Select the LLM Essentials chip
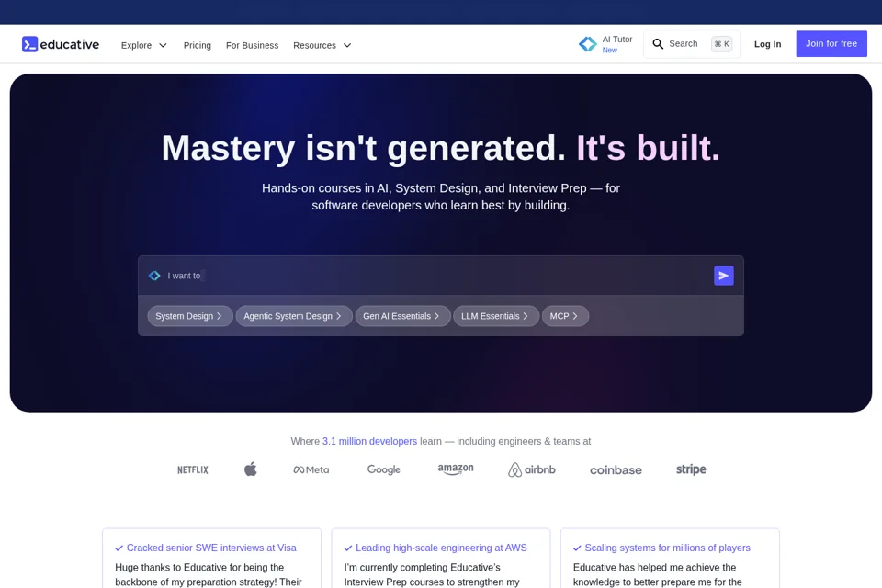The width and height of the screenshot is (882, 588). click(496, 316)
